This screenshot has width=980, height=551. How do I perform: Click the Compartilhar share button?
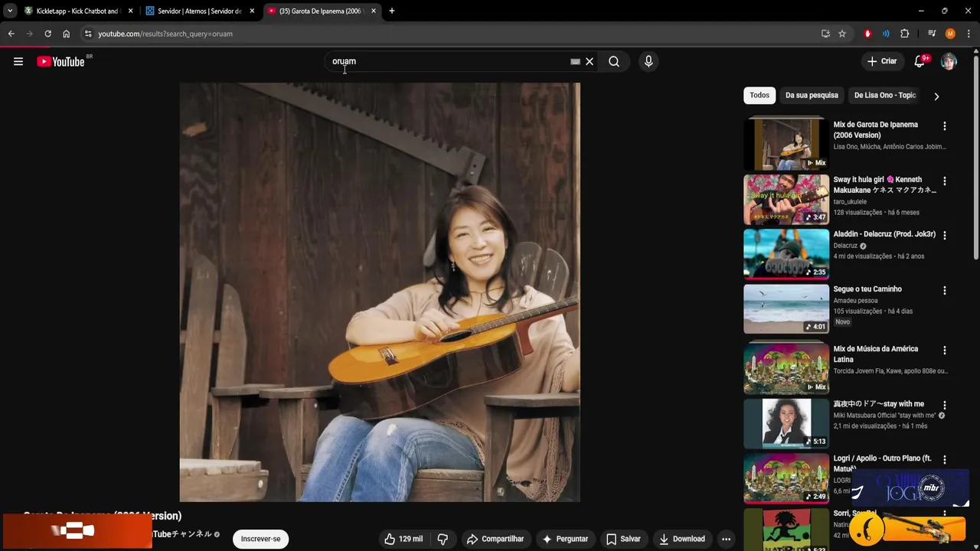coord(495,539)
